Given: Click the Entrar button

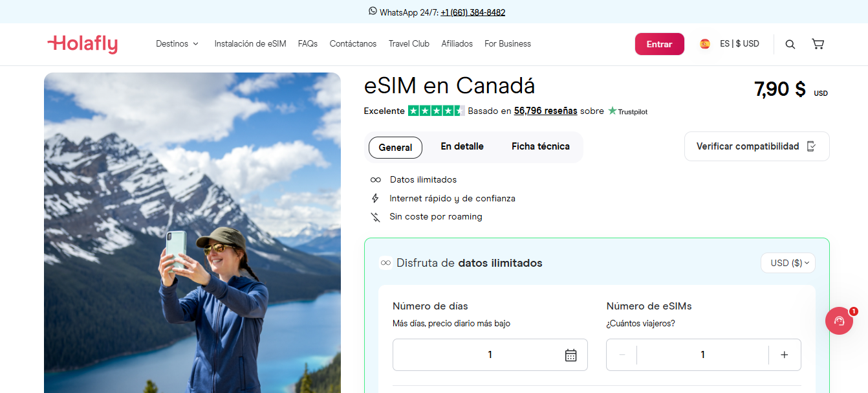Looking at the screenshot, I should point(659,44).
